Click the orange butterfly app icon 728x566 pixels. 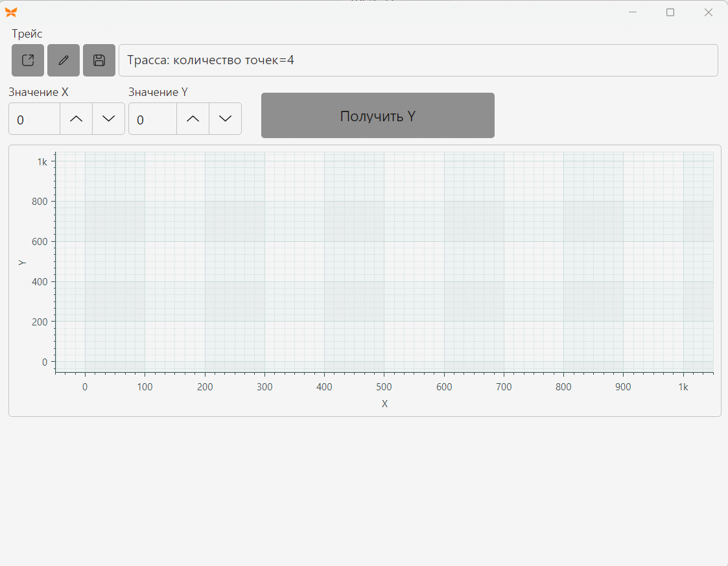coord(11,12)
